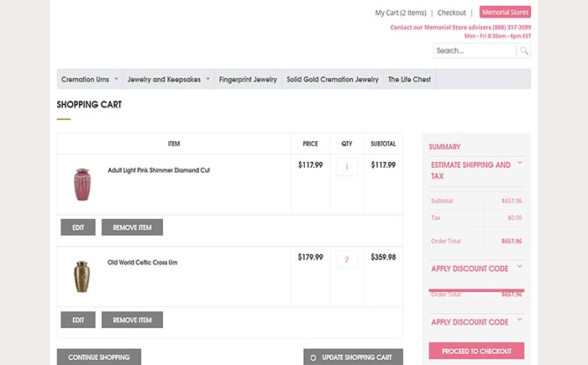Expand the first Apply Discount Code chevron
588x365 pixels.
(520, 266)
